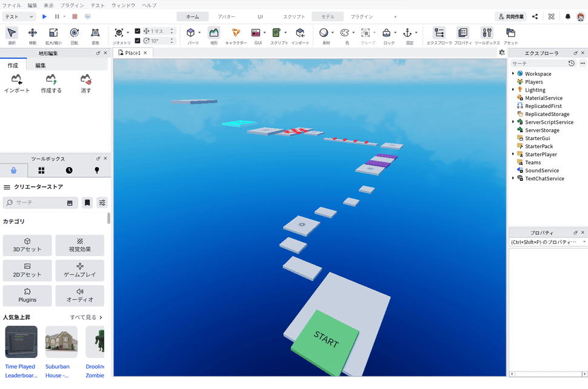Image resolution: width=588 pixels, height=389 pixels.
Task: Open the プラグイン menu in the menu bar
Action: [x=72, y=5]
